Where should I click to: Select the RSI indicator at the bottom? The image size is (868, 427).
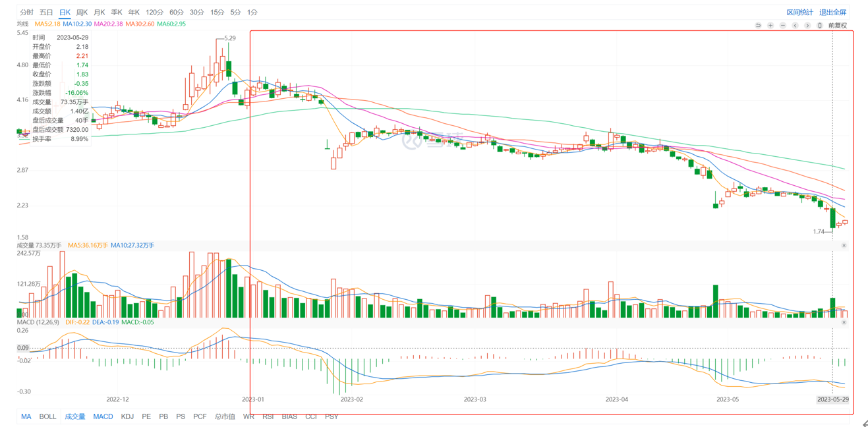coord(268,416)
